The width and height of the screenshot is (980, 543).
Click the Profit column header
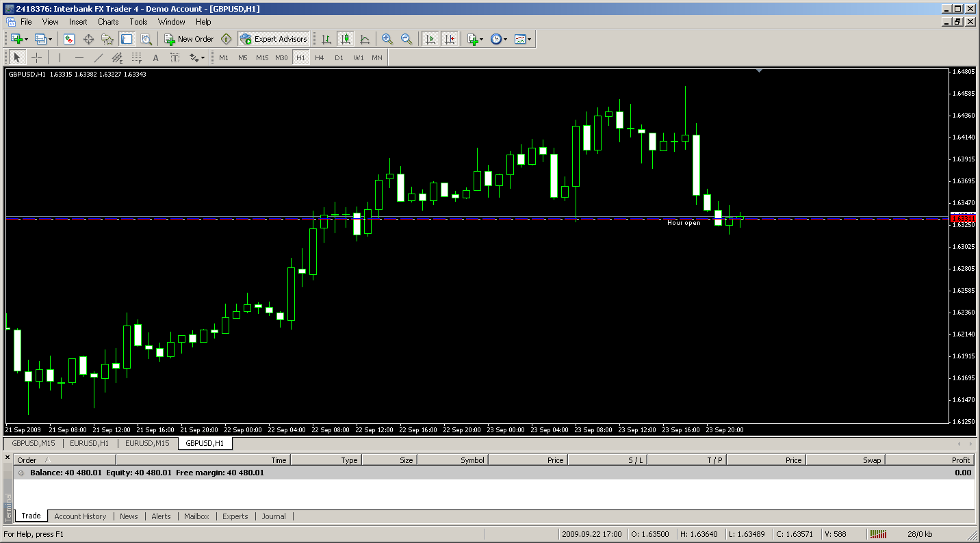point(930,460)
